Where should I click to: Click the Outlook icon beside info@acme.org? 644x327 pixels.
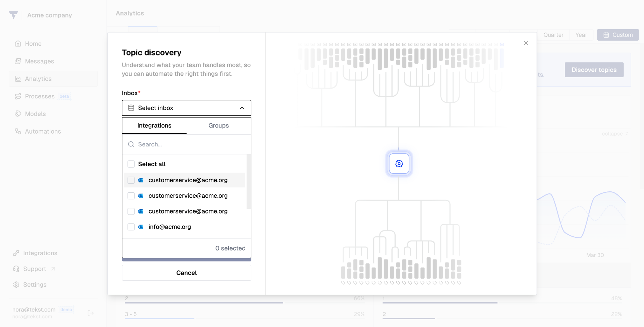click(141, 227)
